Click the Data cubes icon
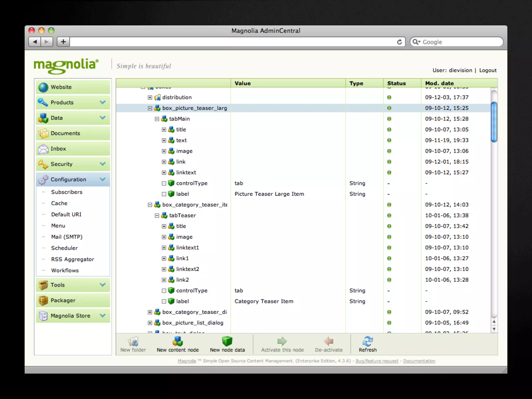 (43, 118)
